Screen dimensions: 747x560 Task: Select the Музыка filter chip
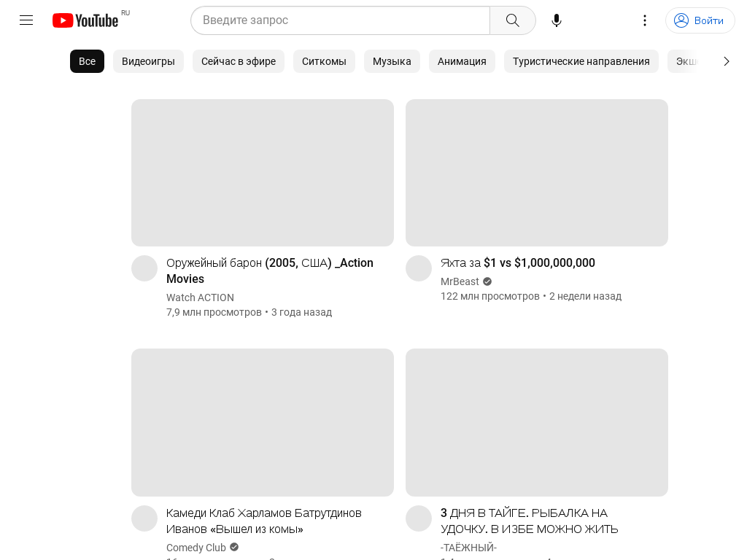[x=392, y=61]
